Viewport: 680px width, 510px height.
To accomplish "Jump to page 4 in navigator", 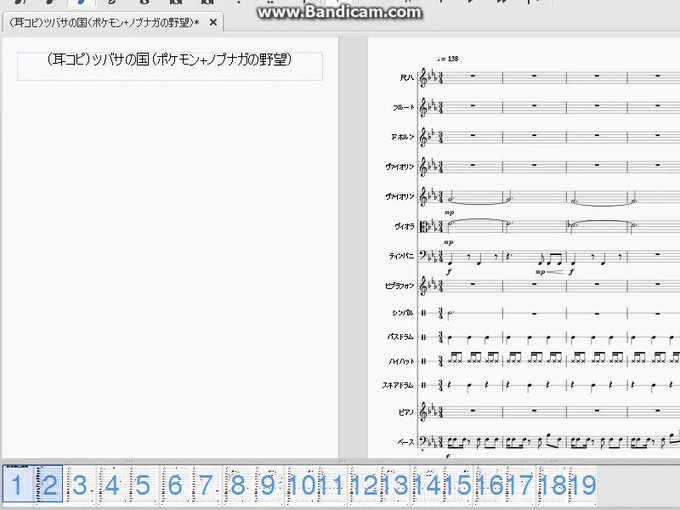I will point(112,484).
